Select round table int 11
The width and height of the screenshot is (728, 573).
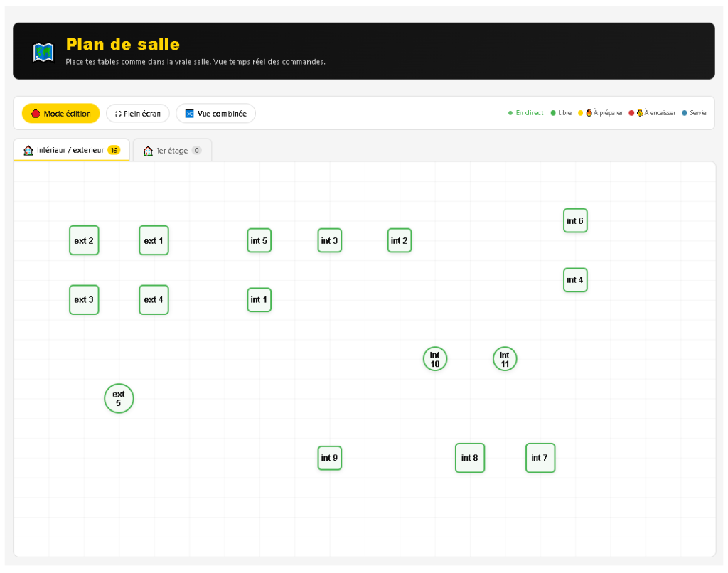click(x=505, y=359)
